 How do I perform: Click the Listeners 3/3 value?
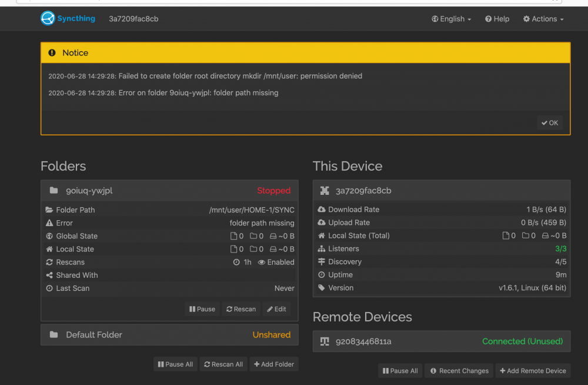560,248
